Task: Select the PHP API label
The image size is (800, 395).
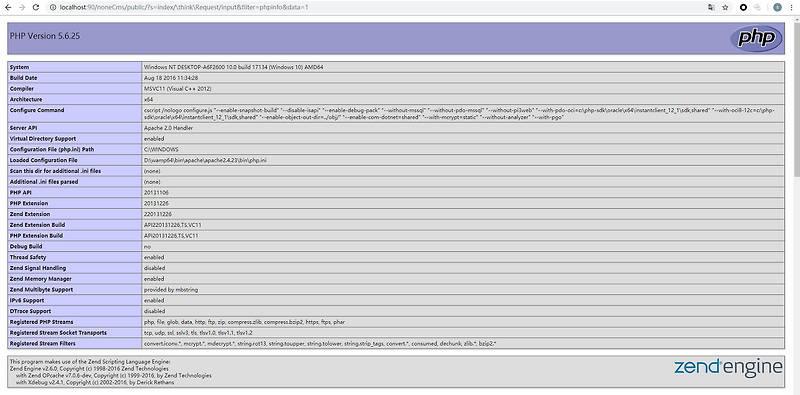Action: 20,192
